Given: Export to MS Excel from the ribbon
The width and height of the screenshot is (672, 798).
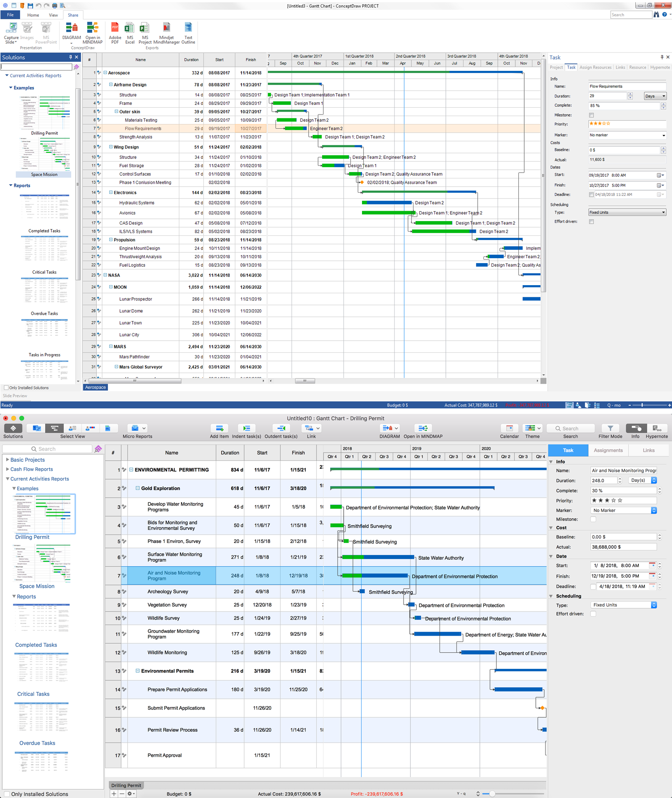Looking at the screenshot, I should click(x=129, y=33).
